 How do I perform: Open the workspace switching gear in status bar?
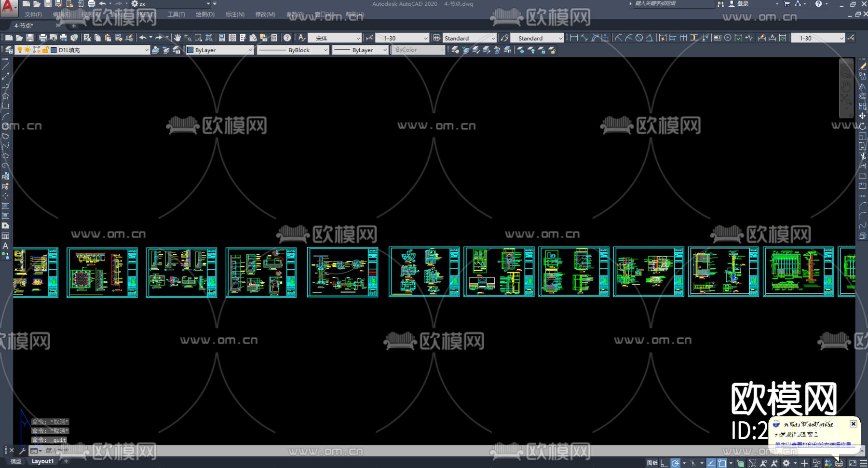tap(786, 463)
